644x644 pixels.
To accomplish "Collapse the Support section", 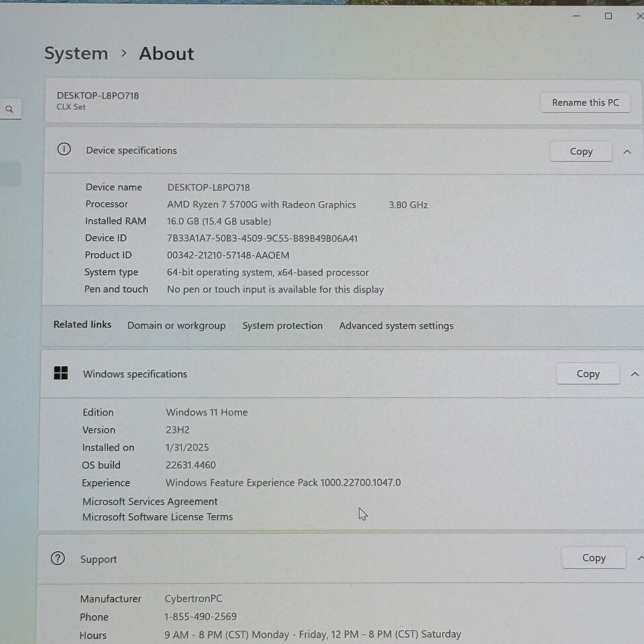I will pos(640,558).
